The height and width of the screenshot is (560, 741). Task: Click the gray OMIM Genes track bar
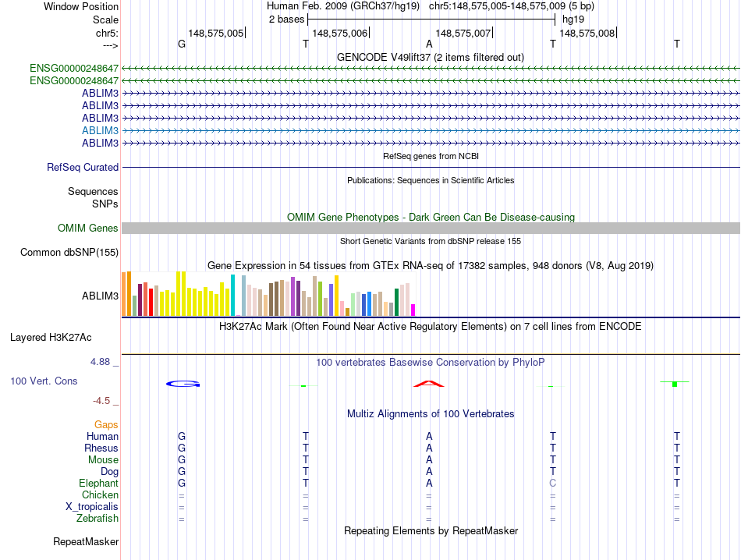click(431, 229)
